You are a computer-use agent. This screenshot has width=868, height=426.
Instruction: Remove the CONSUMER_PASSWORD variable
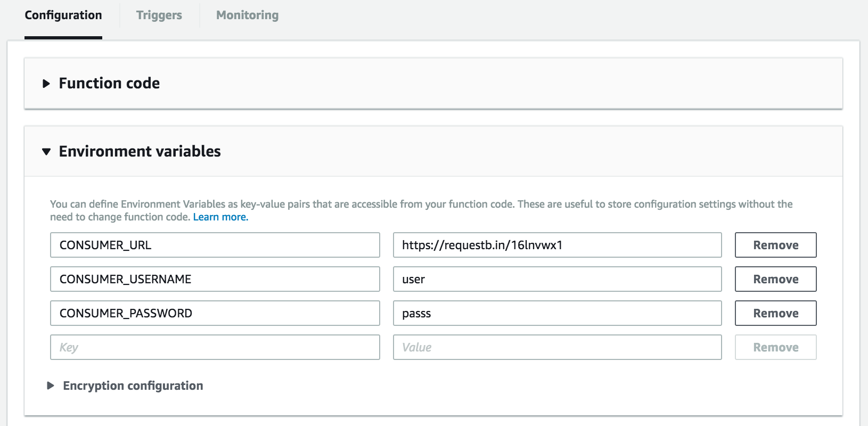coord(775,313)
